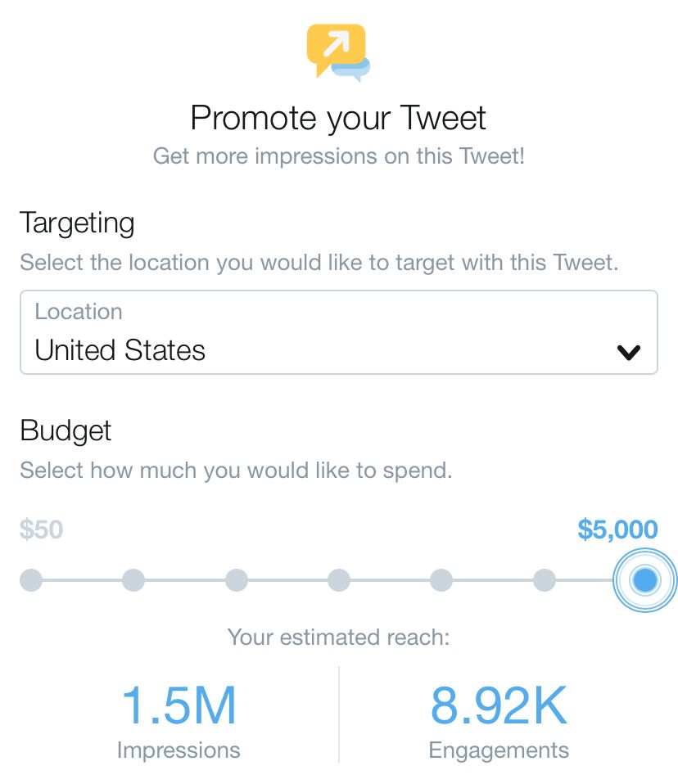Click the $5,000 maximum budget label
The height and width of the screenshot is (784, 678).
coord(617,529)
